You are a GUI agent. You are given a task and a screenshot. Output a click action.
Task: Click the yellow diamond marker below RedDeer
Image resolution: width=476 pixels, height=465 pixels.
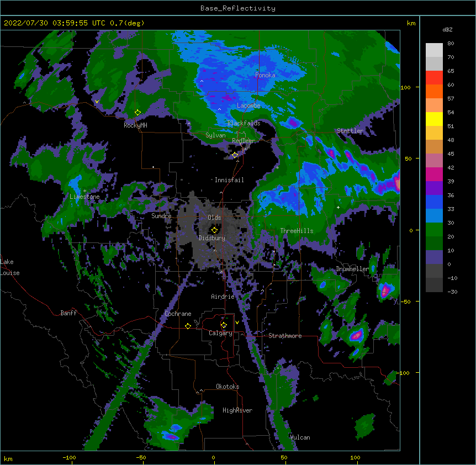tap(235, 155)
